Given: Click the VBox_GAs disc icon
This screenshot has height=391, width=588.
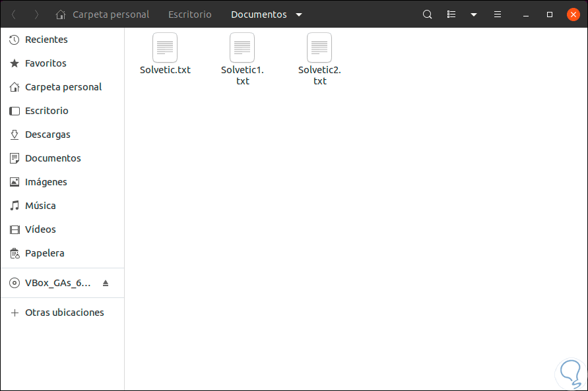Looking at the screenshot, I should (15, 283).
